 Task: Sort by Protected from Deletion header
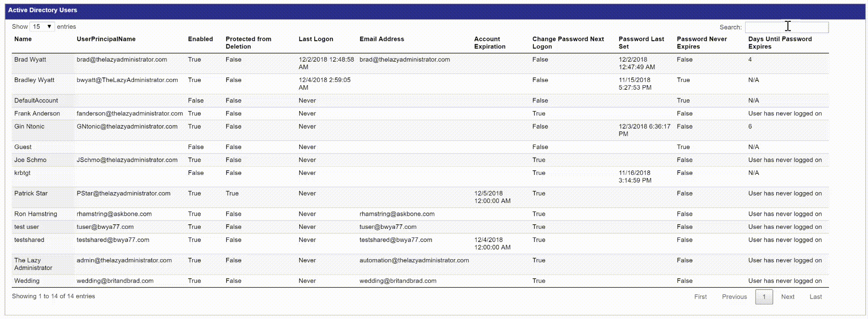tap(249, 43)
